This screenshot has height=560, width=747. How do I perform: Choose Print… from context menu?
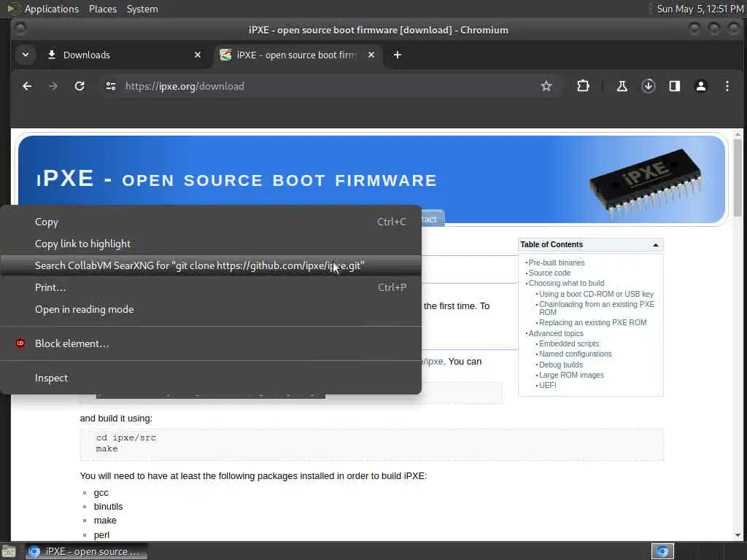coord(211,287)
